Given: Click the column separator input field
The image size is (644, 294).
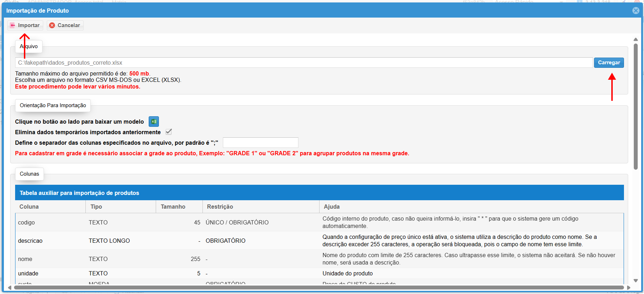Looking at the screenshot, I should tap(260, 143).
